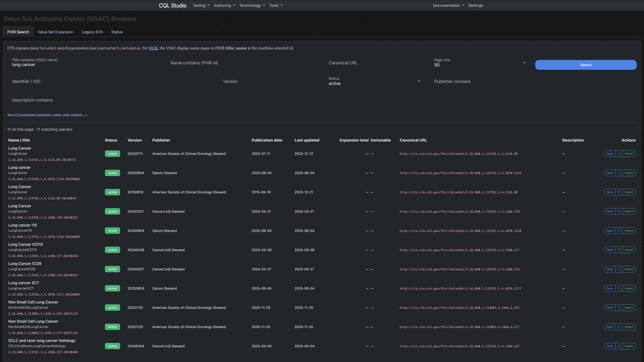
Task: Follow the NLM link
Action: click(x=153, y=48)
